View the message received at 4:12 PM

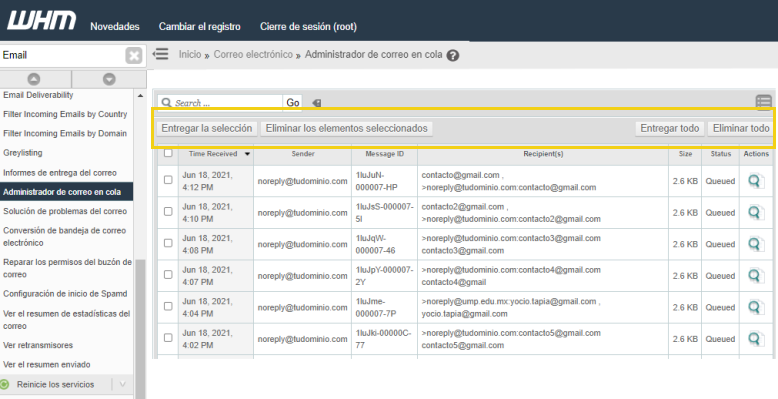755,181
